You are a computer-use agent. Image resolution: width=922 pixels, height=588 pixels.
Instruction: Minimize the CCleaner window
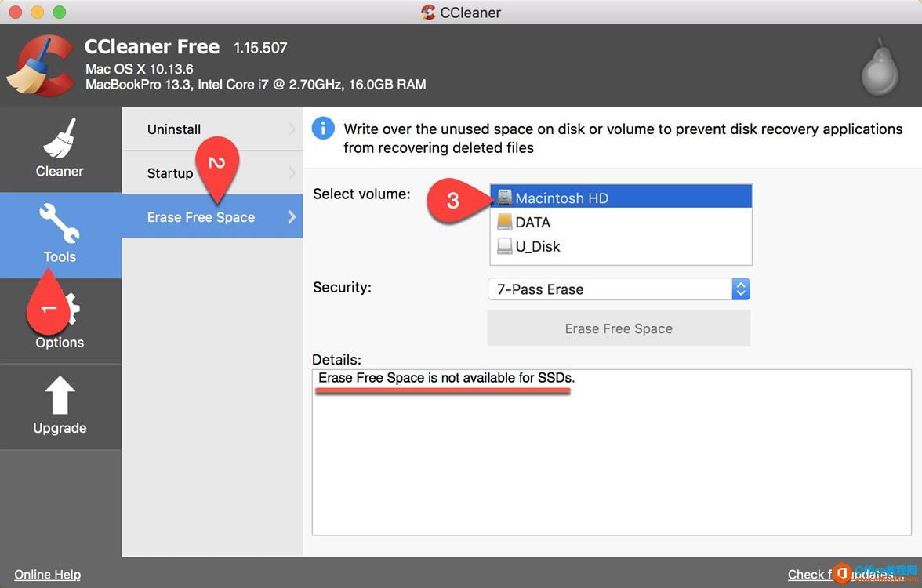38,12
